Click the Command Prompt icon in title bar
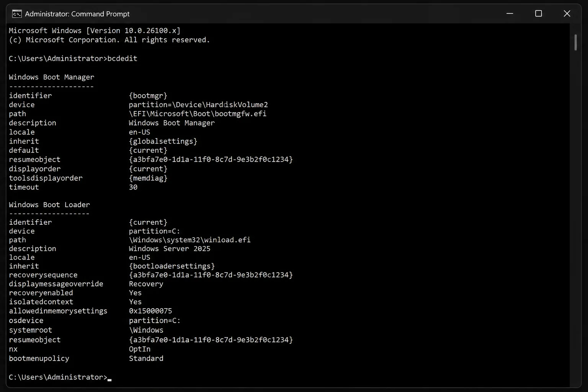Viewport: 588px width, 392px height. click(16, 14)
